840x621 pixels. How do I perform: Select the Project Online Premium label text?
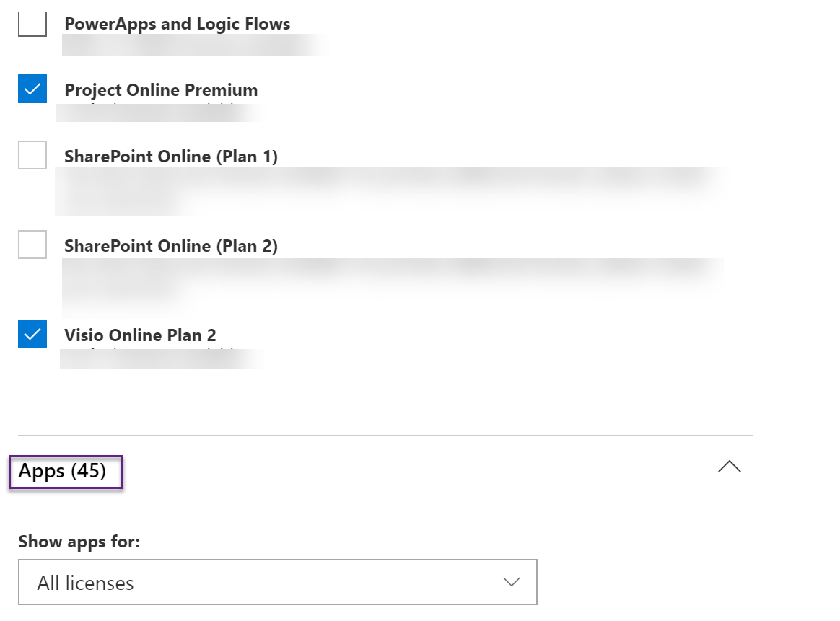[x=161, y=90]
